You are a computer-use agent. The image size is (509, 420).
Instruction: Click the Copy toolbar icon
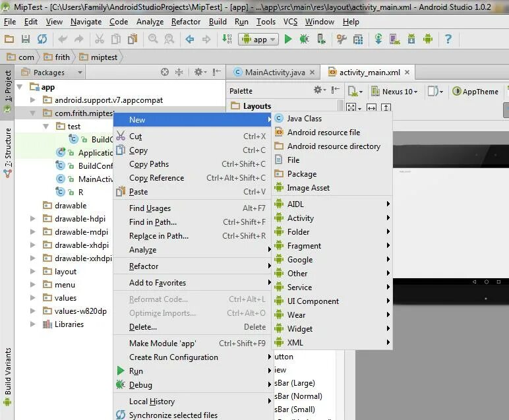(x=116, y=40)
